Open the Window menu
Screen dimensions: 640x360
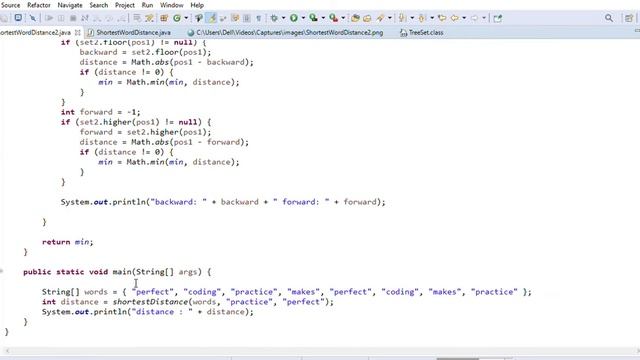coord(171,5)
